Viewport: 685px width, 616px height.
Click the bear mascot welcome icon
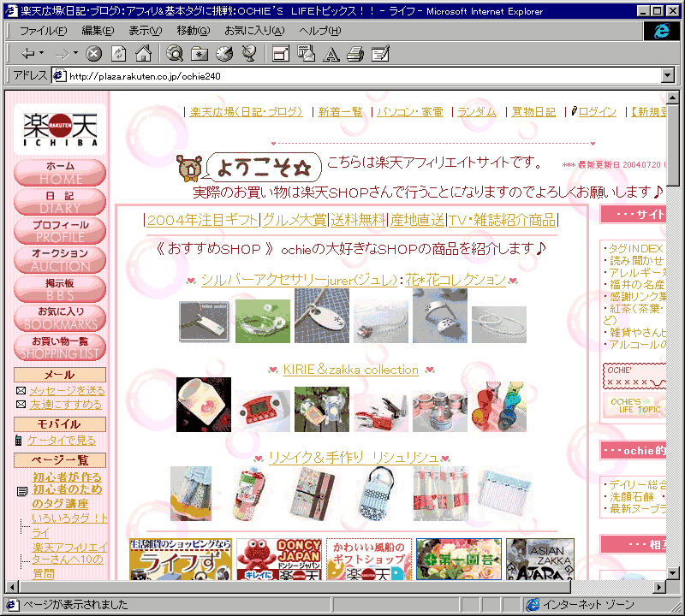coord(189,168)
